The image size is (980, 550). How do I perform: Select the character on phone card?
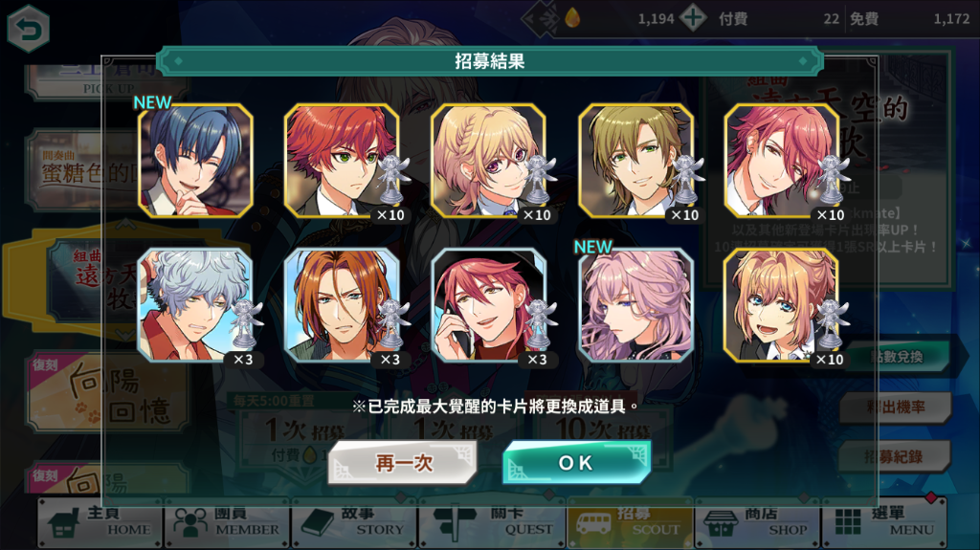(x=489, y=305)
